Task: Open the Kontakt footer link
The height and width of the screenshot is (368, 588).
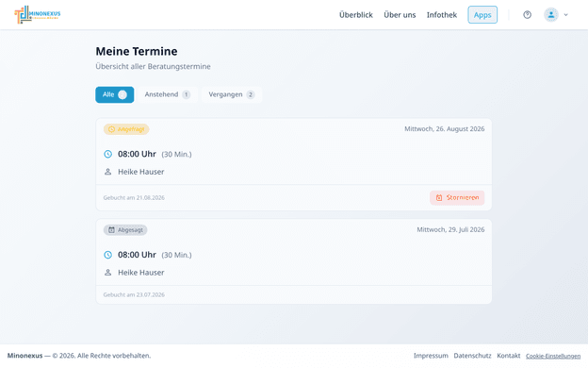Action: 509,356
